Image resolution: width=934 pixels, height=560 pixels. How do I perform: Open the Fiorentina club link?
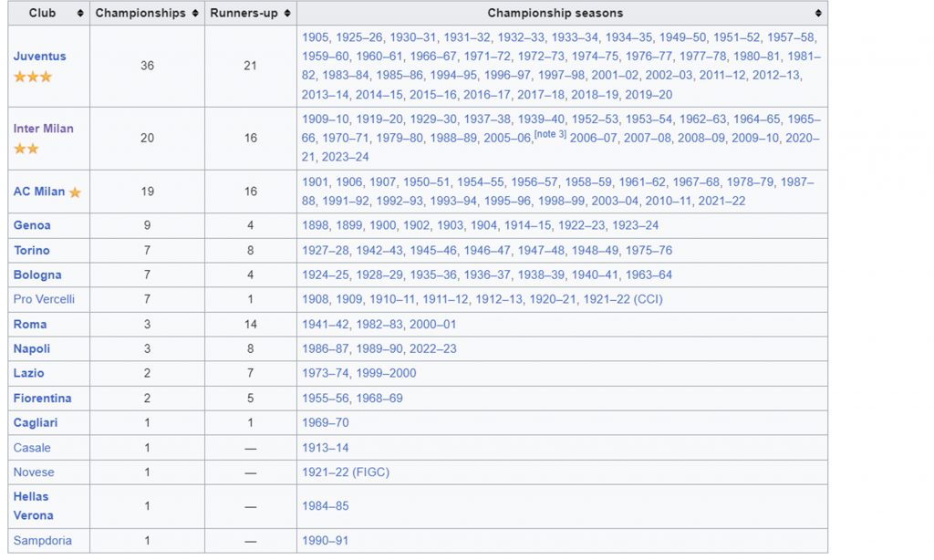point(42,398)
